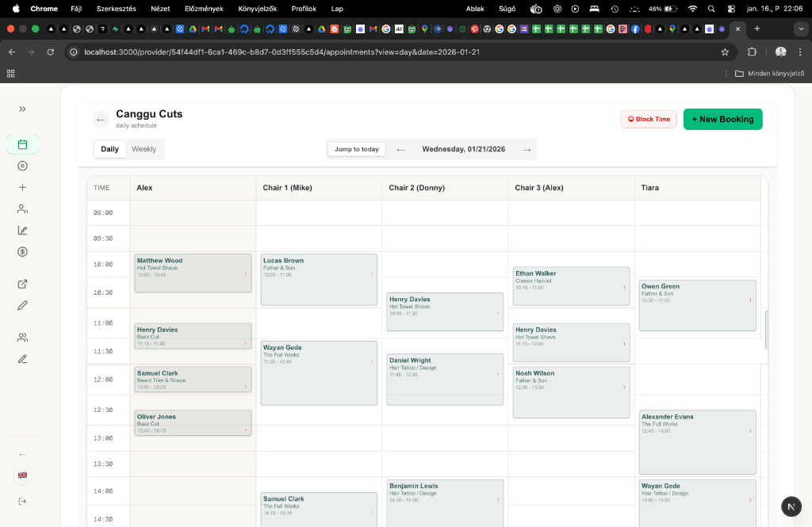Click the dollar payments icon in the sidebar

click(x=22, y=252)
